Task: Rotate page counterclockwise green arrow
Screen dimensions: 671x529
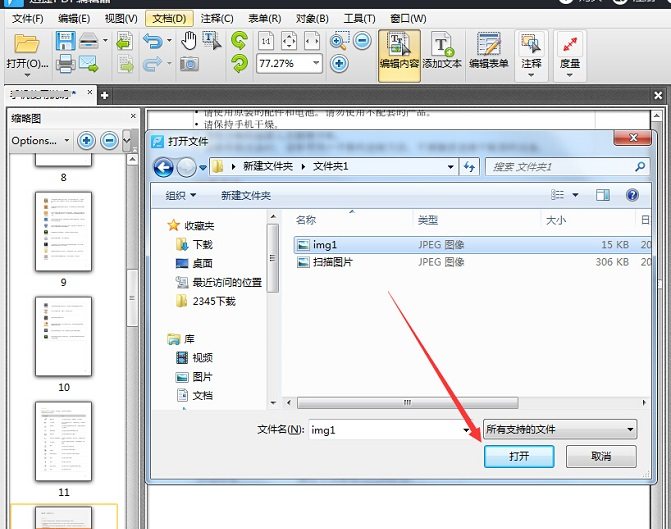Action: (239, 41)
